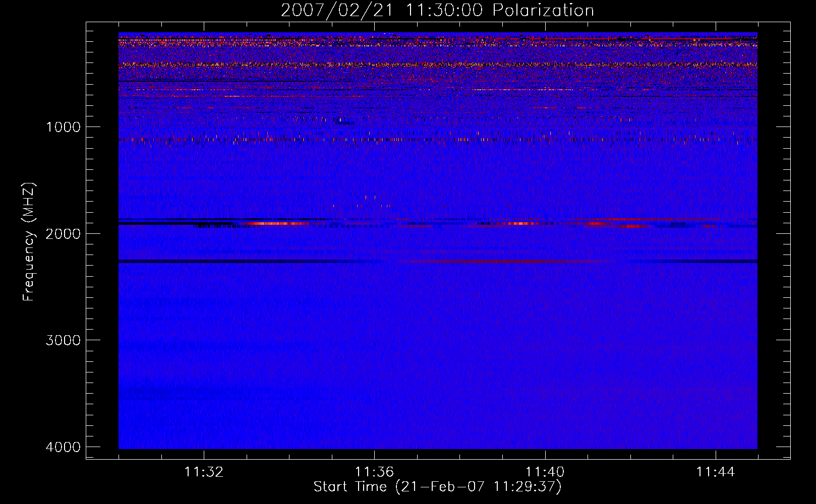The width and height of the screenshot is (816, 504).
Task: Click the 'Start Time (21-Feb-07 11:29:37)' label
Action: tap(437, 487)
